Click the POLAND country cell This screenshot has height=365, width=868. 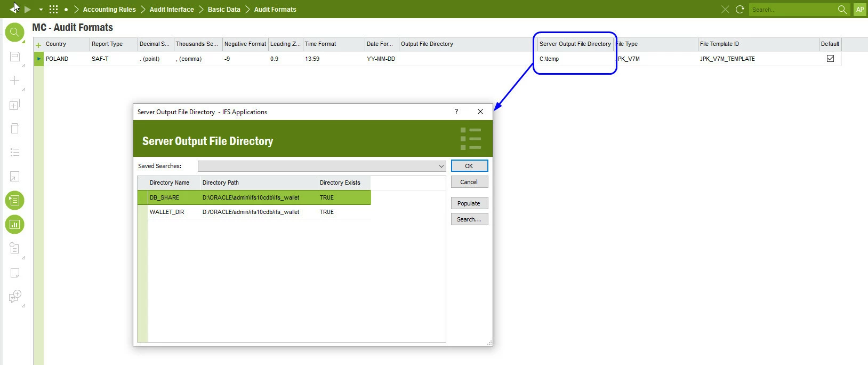[57, 59]
